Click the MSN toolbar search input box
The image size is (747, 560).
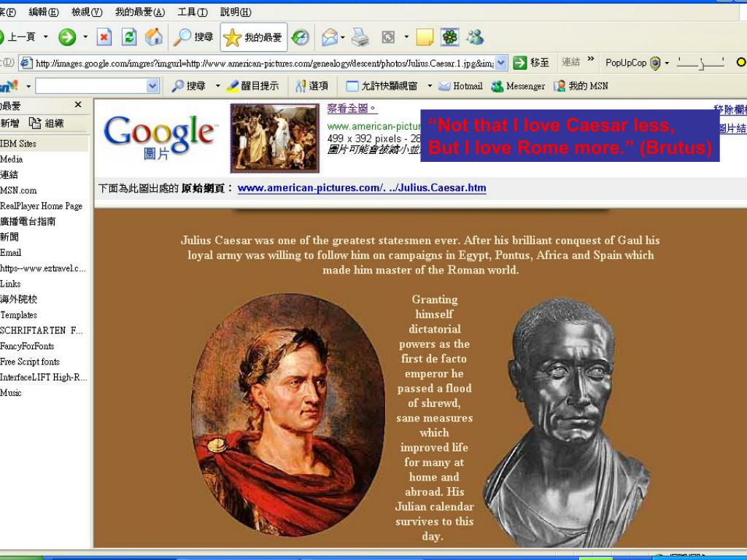tap(91, 86)
